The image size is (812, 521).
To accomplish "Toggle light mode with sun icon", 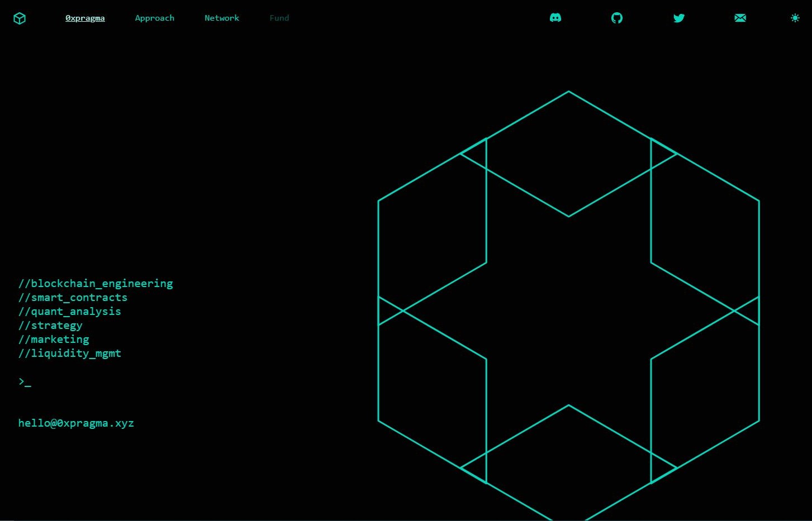I will coord(795,18).
